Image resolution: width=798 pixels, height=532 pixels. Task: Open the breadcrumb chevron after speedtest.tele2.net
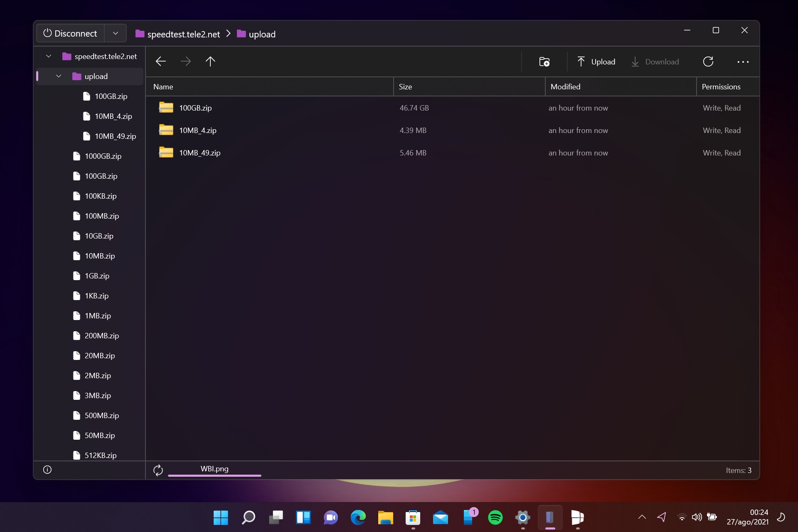click(x=228, y=34)
